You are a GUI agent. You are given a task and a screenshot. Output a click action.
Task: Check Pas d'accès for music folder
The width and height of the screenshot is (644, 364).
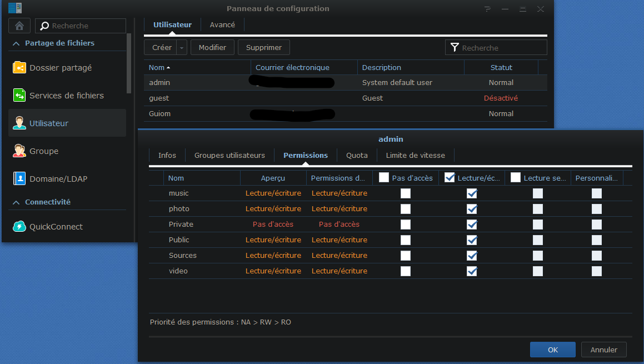[x=406, y=193]
